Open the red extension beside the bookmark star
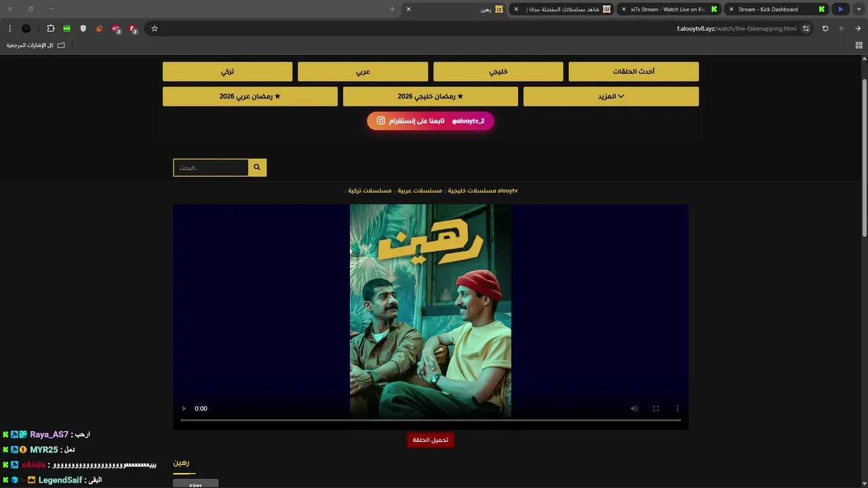The image size is (868, 488). (134, 28)
